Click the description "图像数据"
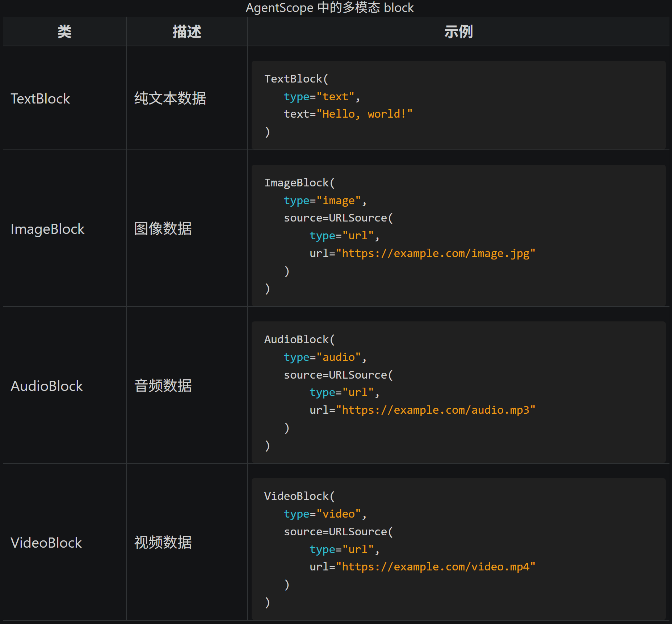Screen dimensions: 672x624 [163, 228]
